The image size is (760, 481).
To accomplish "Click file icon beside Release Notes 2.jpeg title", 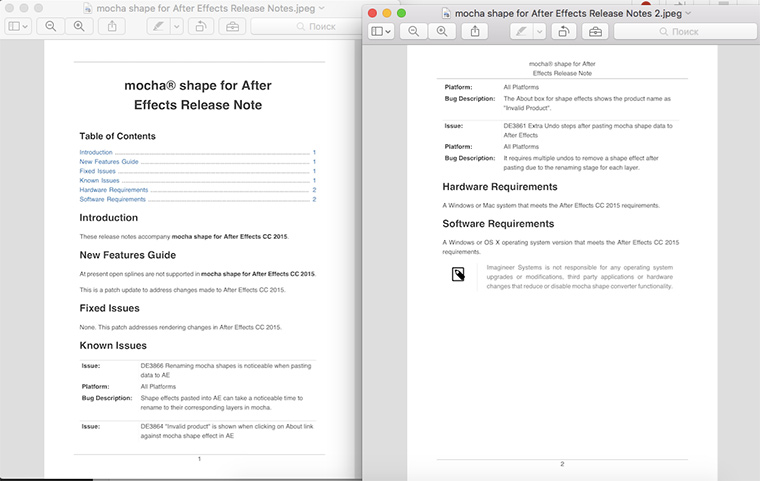I will 446,14.
